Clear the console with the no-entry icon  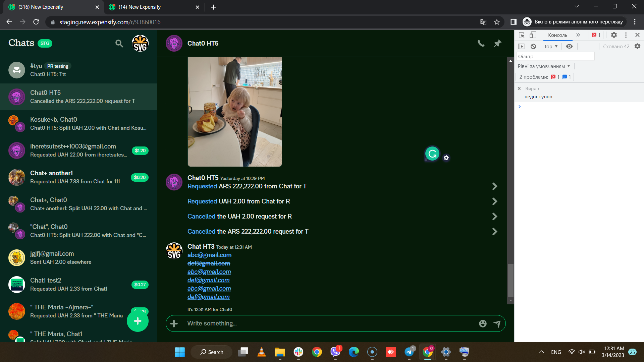[533, 46]
